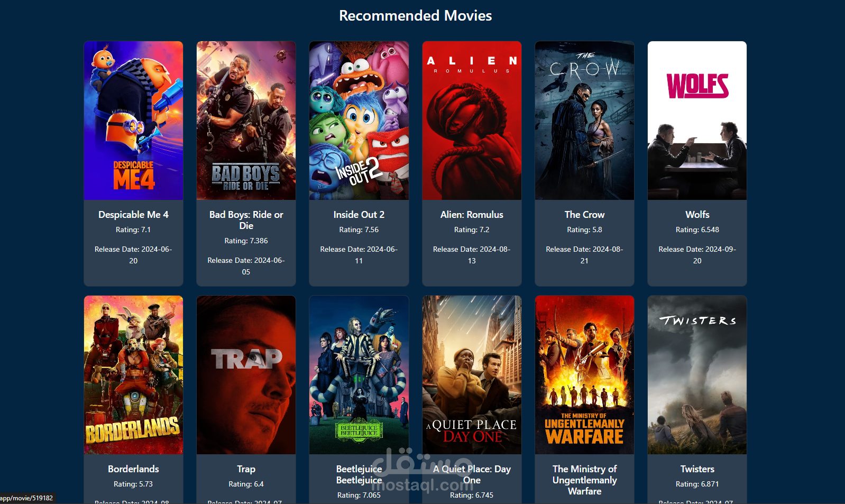Open the Borderlands poster image

(x=133, y=375)
